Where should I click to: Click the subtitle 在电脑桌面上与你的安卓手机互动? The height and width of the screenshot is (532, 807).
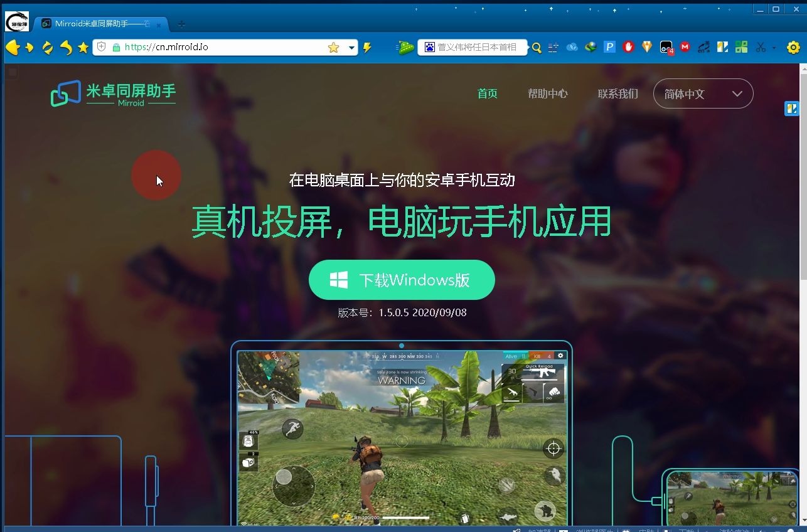[x=402, y=180]
